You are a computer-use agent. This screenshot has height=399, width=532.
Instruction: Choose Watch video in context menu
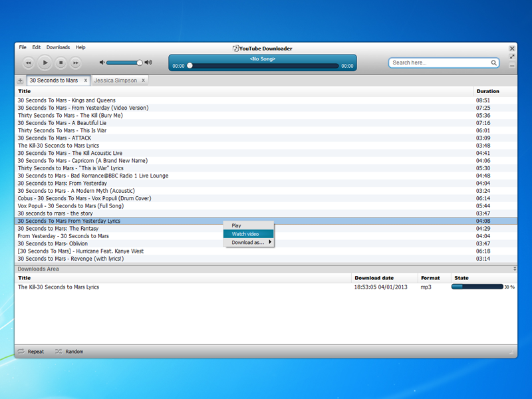tap(248, 234)
